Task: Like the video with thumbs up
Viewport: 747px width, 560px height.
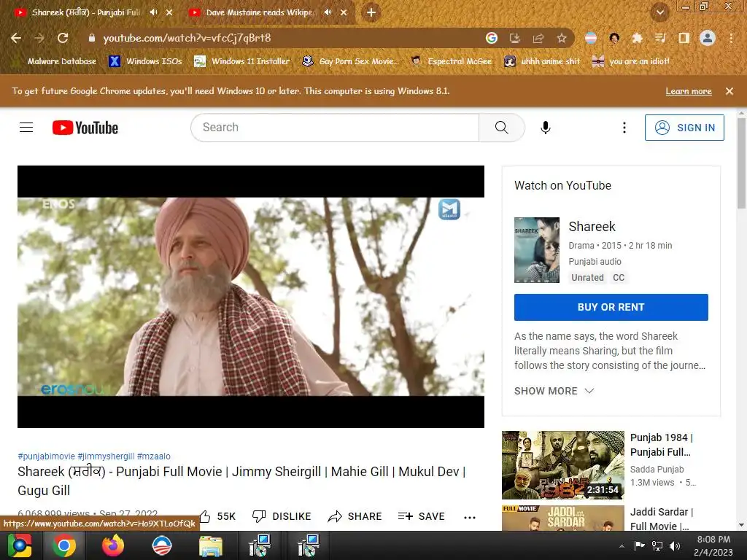Action: coord(217,516)
